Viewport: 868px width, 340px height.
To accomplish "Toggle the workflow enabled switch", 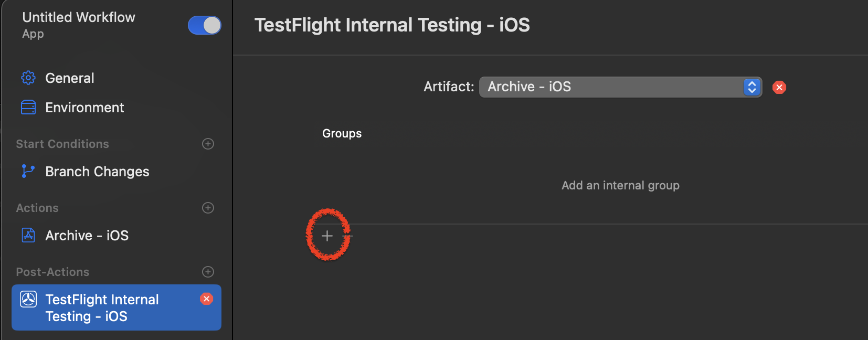I will click(205, 25).
